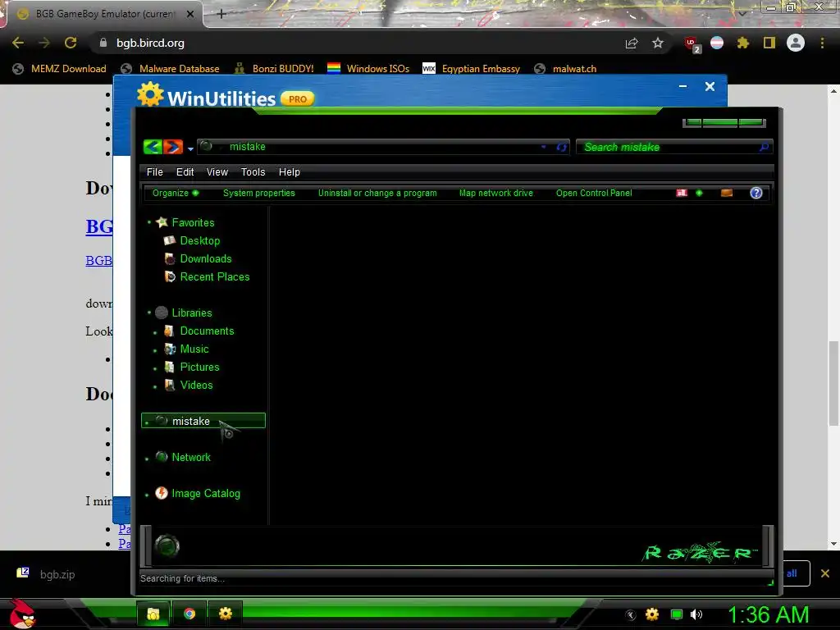
Task: Select Libraries in the navigation pane
Action: pos(192,313)
